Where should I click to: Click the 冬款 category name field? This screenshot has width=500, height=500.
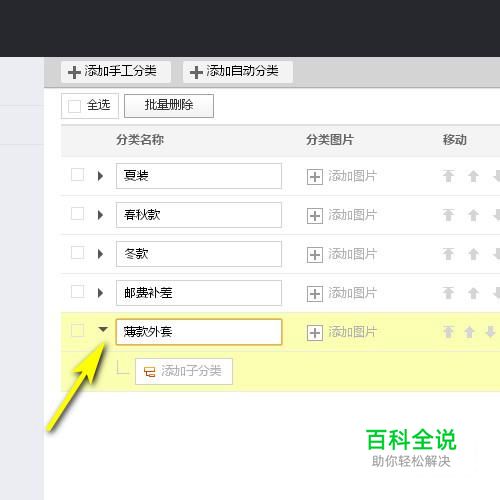coord(199,254)
